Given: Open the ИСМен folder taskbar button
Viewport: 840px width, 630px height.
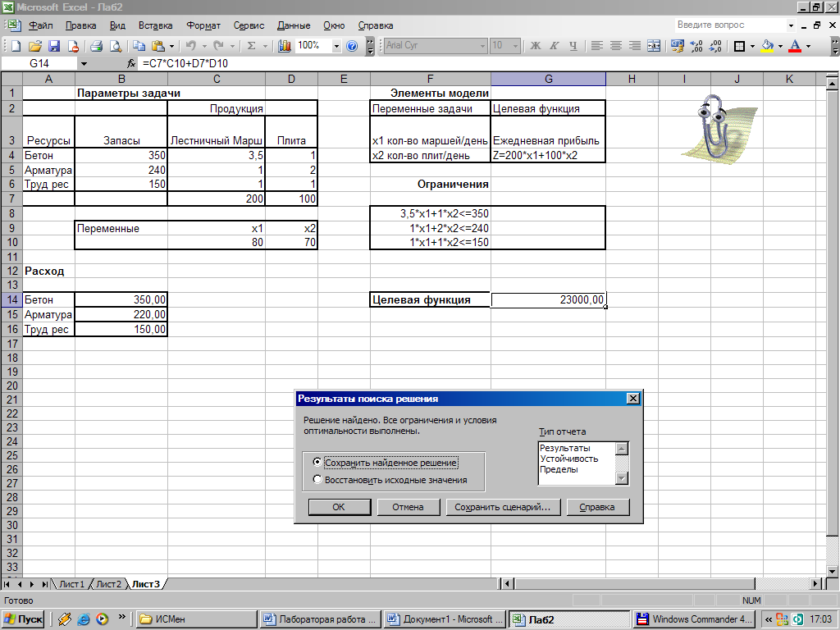Looking at the screenshot, I should (x=196, y=619).
